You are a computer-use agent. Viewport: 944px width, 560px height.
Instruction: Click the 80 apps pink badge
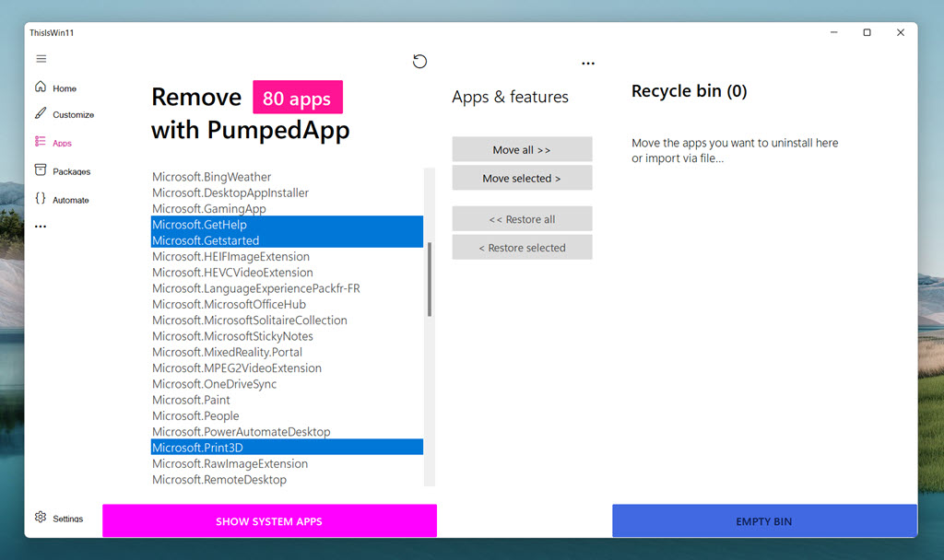(x=298, y=98)
